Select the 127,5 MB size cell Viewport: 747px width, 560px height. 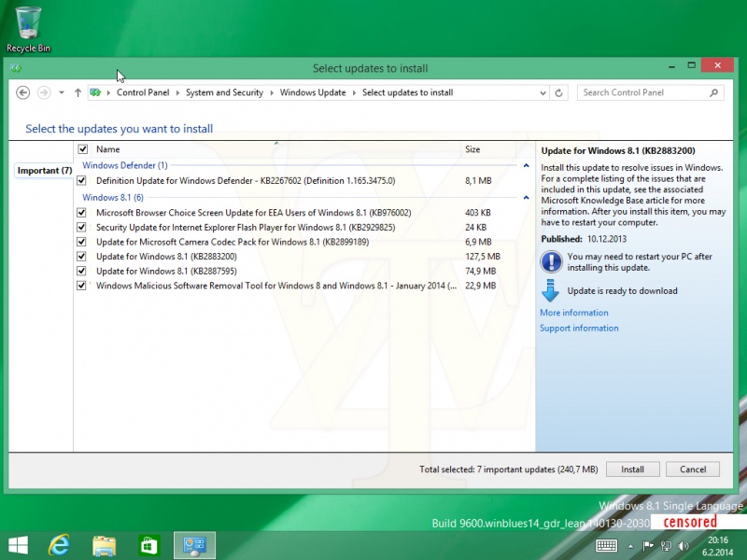point(483,256)
